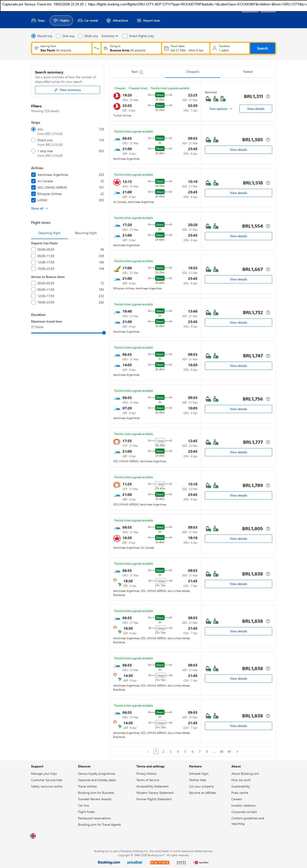307x868 pixels.
Task: Click the UK flag language icon
Action: click(x=33, y=836)
